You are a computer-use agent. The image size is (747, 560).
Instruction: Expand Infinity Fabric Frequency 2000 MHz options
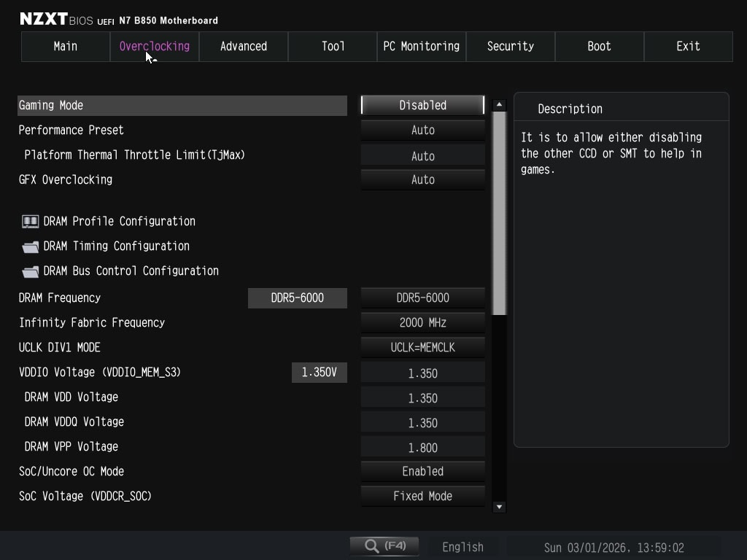pyautogui.click(x=422, y=322)
